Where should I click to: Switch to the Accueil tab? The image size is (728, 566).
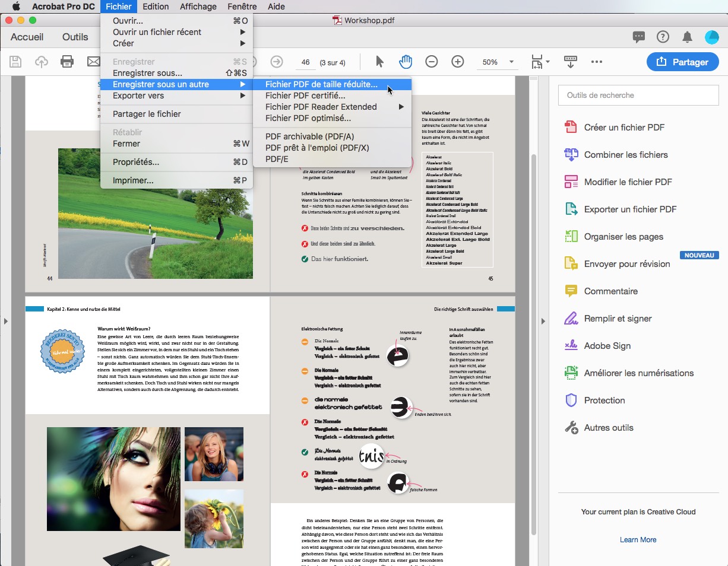click(27, 37)
